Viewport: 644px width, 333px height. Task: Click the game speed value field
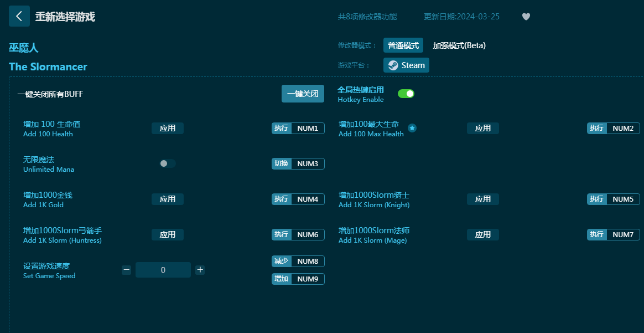click(163, 270)
